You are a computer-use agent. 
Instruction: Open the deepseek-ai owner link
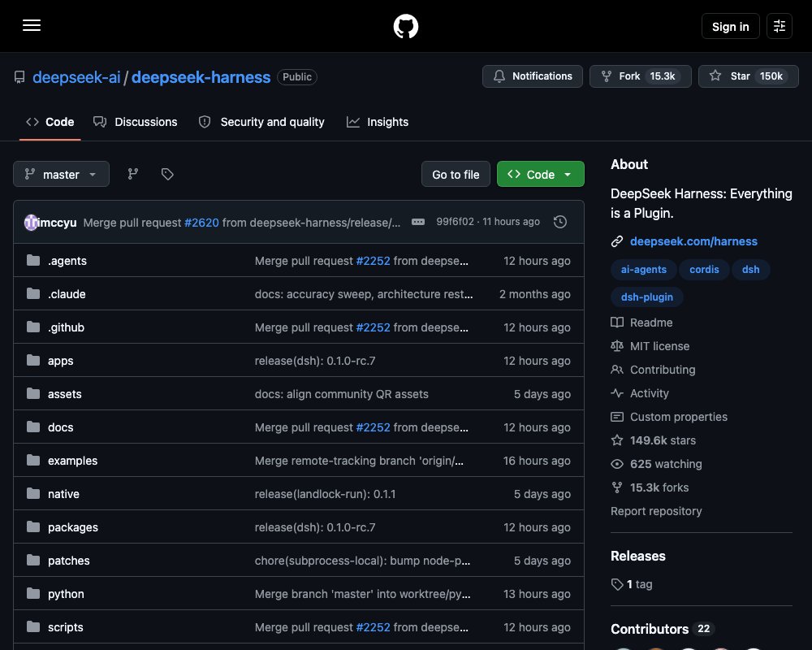[x=76, y=77]
